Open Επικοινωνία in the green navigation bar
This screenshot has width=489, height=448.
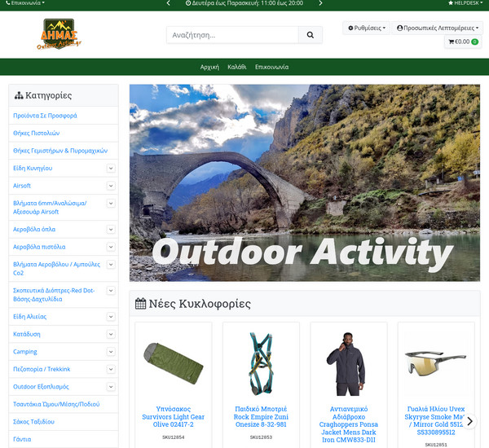271,67
